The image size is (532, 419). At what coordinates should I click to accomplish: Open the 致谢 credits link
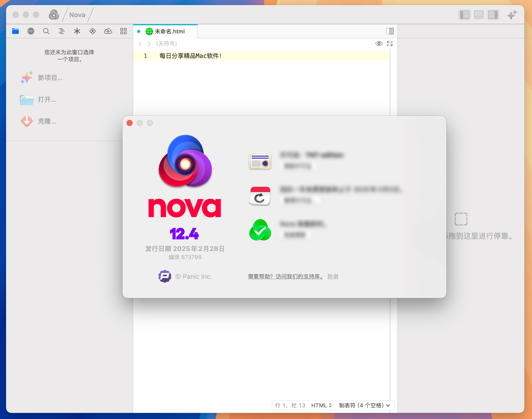pos(333,276)
